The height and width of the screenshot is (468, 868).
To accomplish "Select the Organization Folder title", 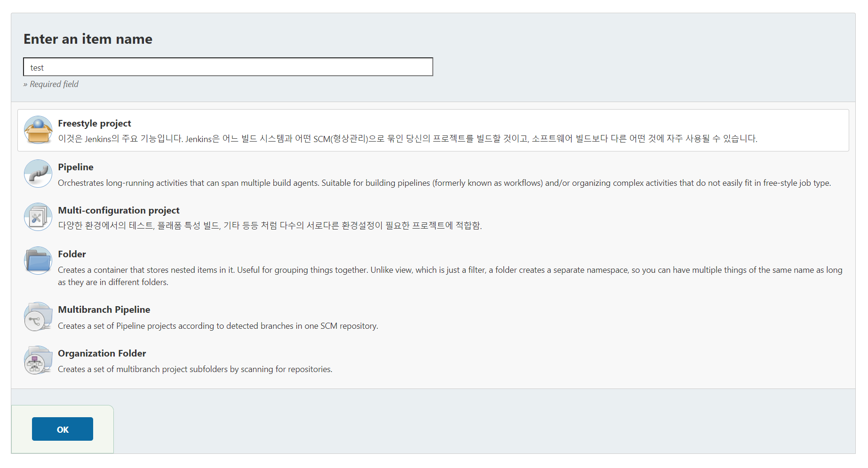I will pos(102,353).
